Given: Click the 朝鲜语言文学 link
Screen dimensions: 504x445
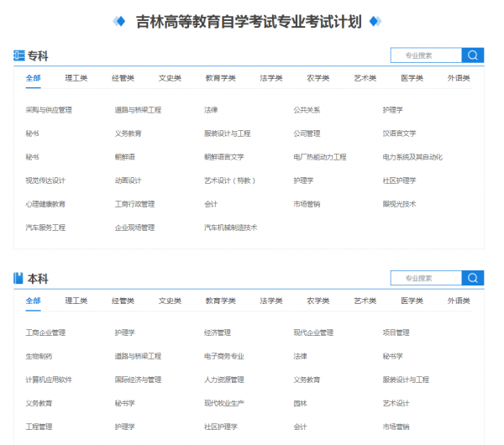Looking at the screenshot, I should (224, 157).
